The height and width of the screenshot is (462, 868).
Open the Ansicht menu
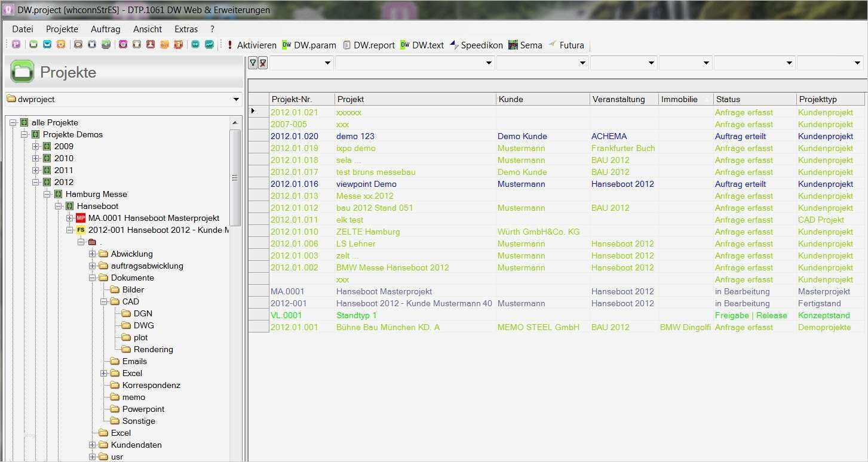tap(148, 29)
